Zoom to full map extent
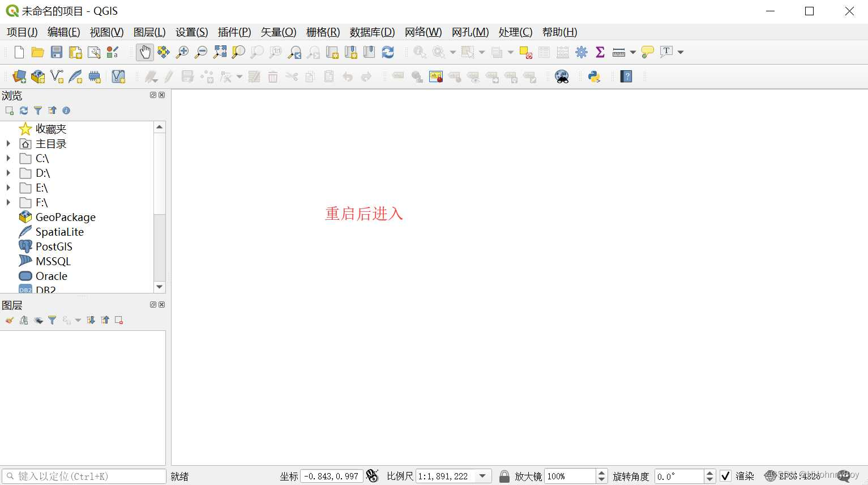 pos(220,52)
